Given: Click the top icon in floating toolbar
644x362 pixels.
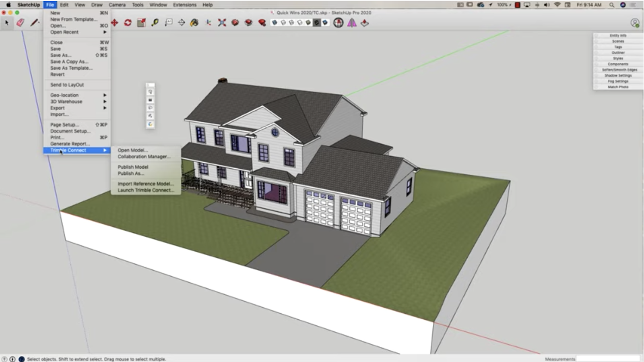Looking at the screenshot, I should click(x=150, y=92).
